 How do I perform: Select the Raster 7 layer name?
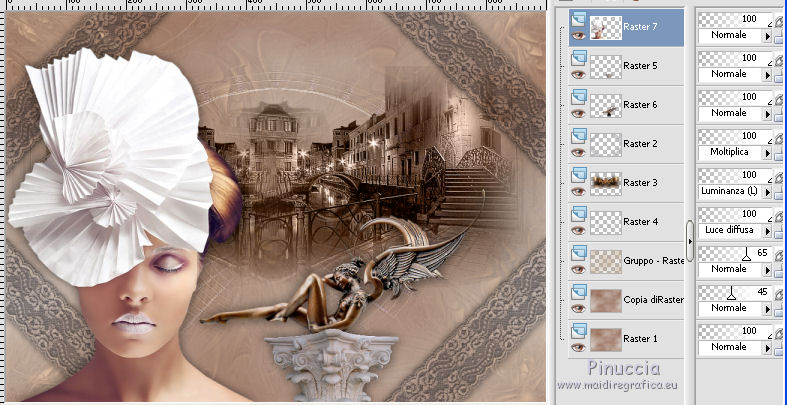(x=640, y=27)
